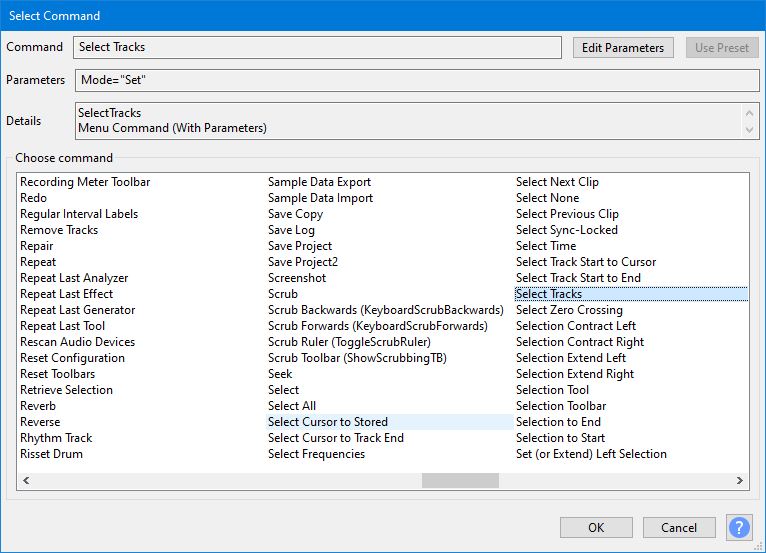Choose Sample Data Export

(319, 182)
